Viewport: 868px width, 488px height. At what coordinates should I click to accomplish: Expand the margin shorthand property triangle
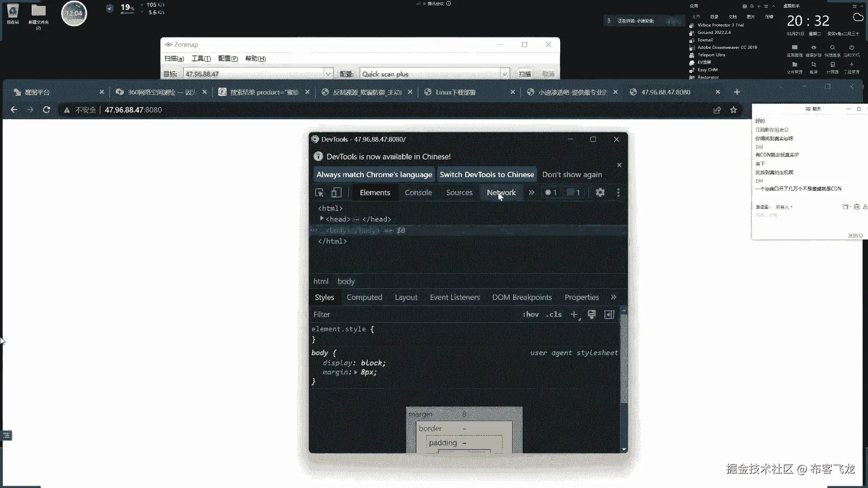tap(356, 372)
